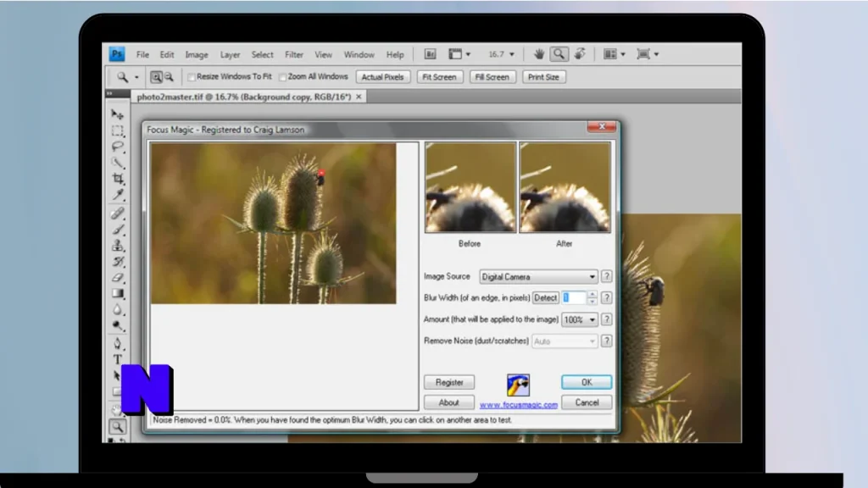Select the Rectangular Marquee tool
The image size is (868, 488).
117,130
